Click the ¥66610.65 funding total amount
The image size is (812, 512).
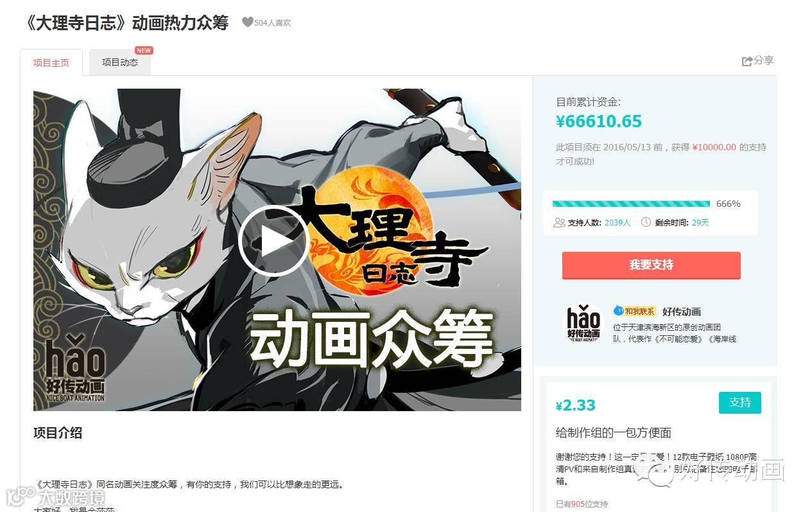[599, 121]
